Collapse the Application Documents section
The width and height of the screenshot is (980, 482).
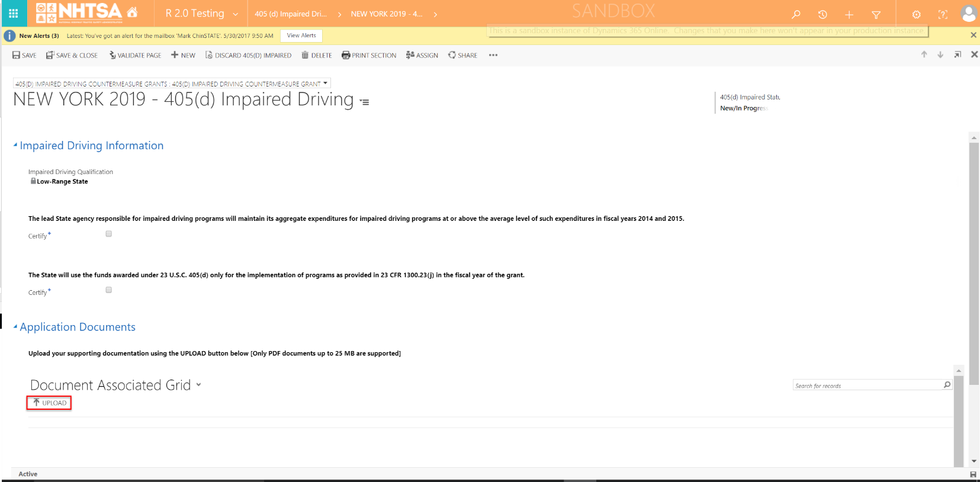coord(15,326)
